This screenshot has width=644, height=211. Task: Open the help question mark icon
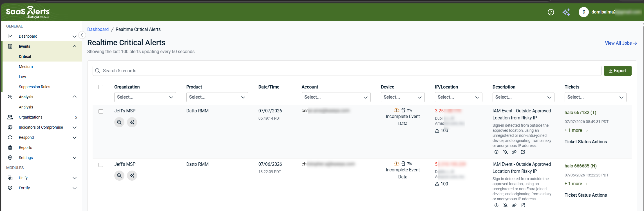(x=551, y=12)
